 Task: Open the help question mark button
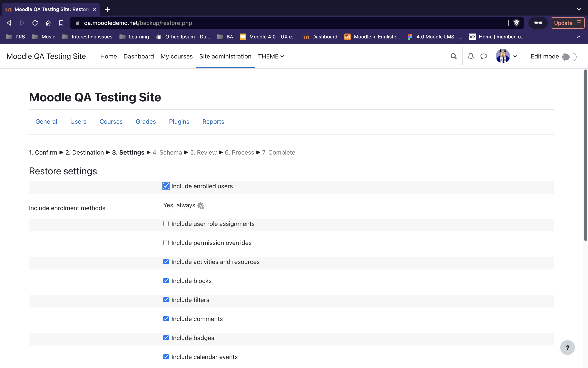[x=567, y=347]
